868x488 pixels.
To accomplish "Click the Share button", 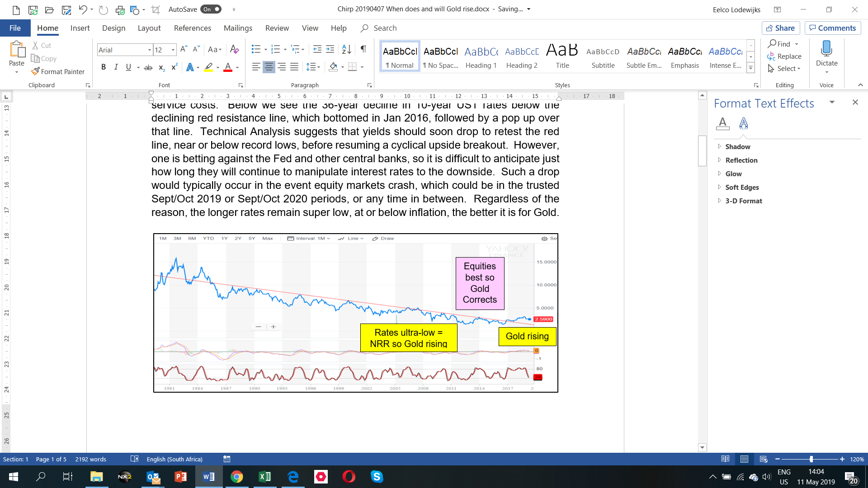I will click(780, 28).
